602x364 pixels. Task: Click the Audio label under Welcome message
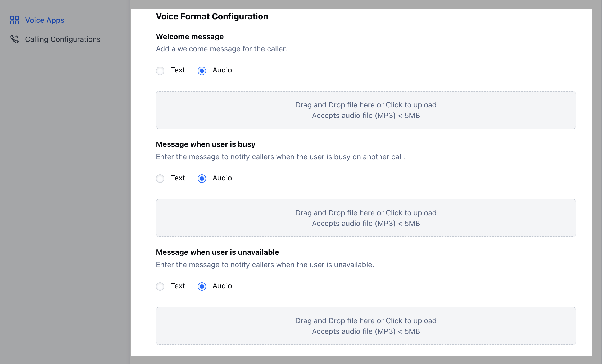tap(222, 70)
